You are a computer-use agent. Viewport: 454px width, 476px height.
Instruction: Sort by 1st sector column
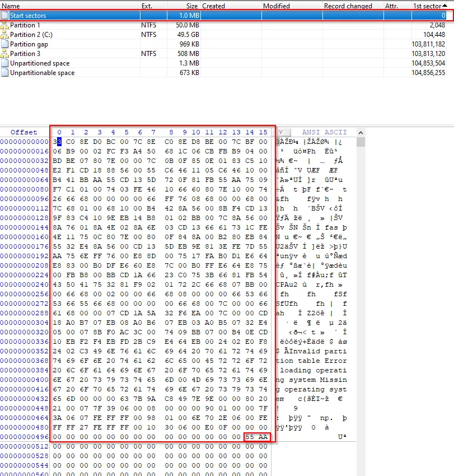(x=427, y=6)
